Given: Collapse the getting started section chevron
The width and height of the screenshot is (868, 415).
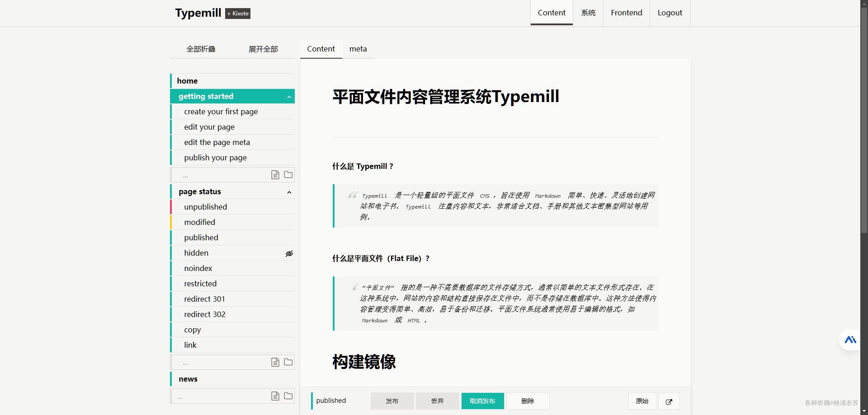Looking at the screenshot, I should click(x=289, y=97).
